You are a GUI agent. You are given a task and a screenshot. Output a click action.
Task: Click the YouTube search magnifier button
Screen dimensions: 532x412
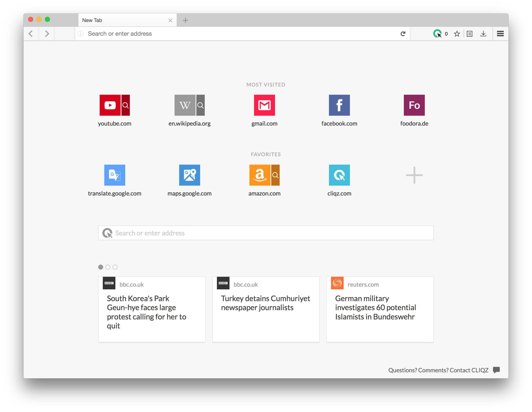[126, 105]
